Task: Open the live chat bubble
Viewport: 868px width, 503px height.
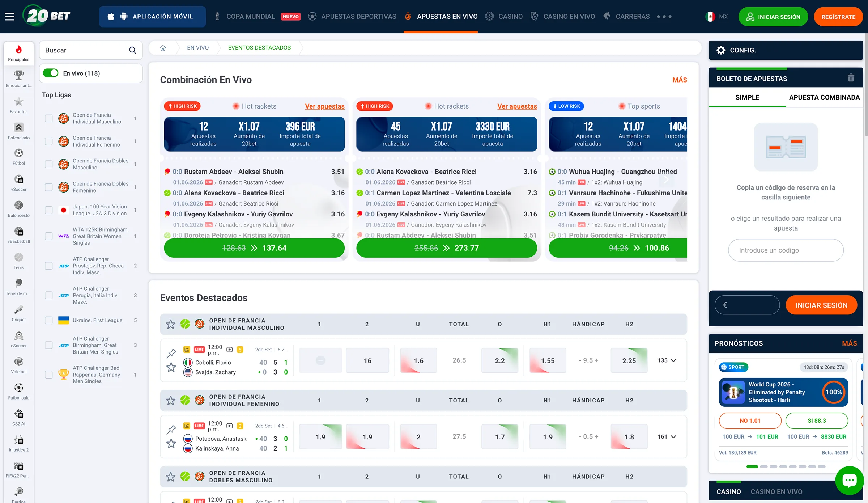Action: pyautogui.click(x=849, y=480)
